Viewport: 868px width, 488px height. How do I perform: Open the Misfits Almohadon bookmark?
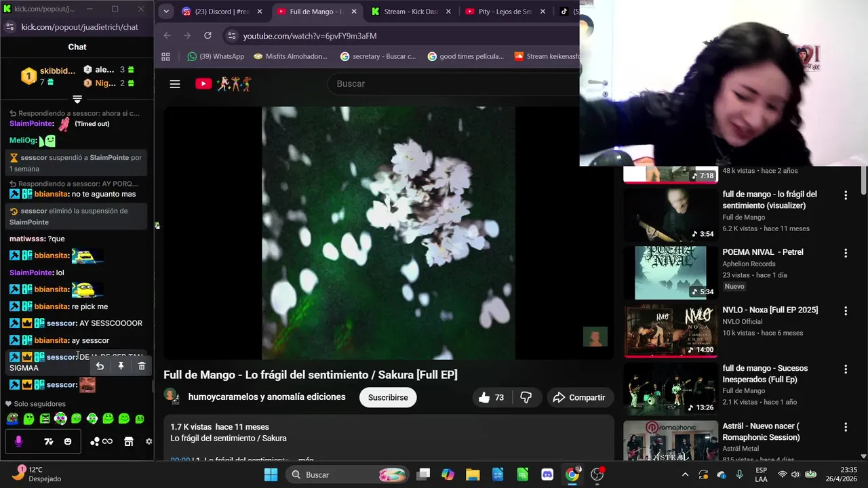(x=290, y=56)
